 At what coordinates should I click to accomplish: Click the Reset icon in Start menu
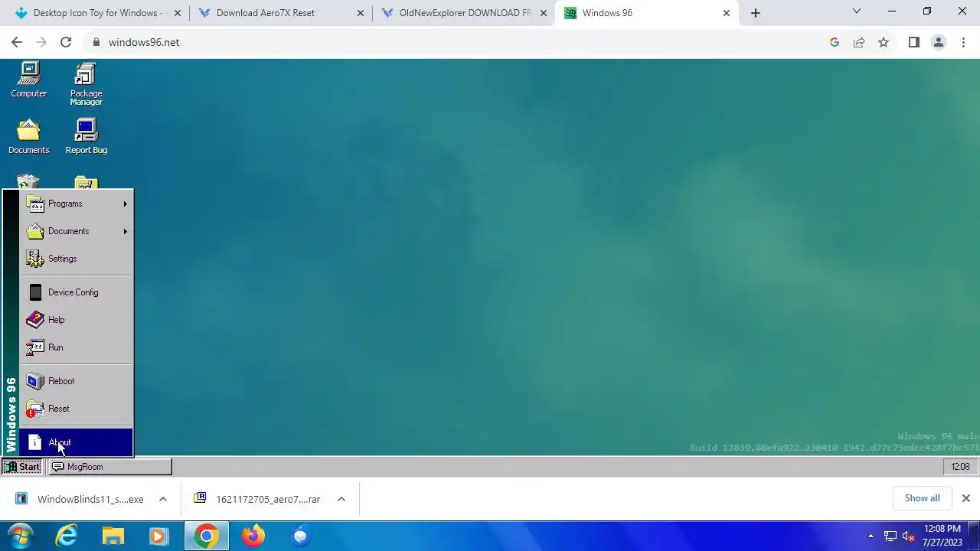point(35,409)
